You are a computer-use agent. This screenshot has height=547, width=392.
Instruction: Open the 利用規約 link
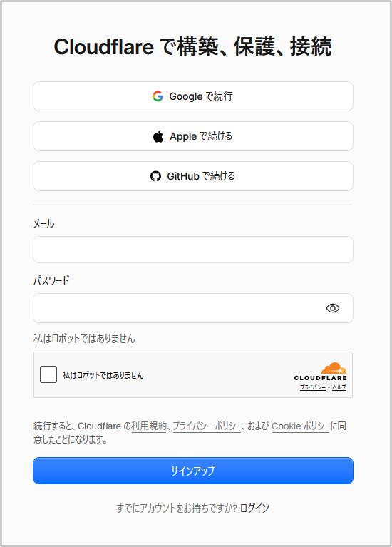point(149,426)
